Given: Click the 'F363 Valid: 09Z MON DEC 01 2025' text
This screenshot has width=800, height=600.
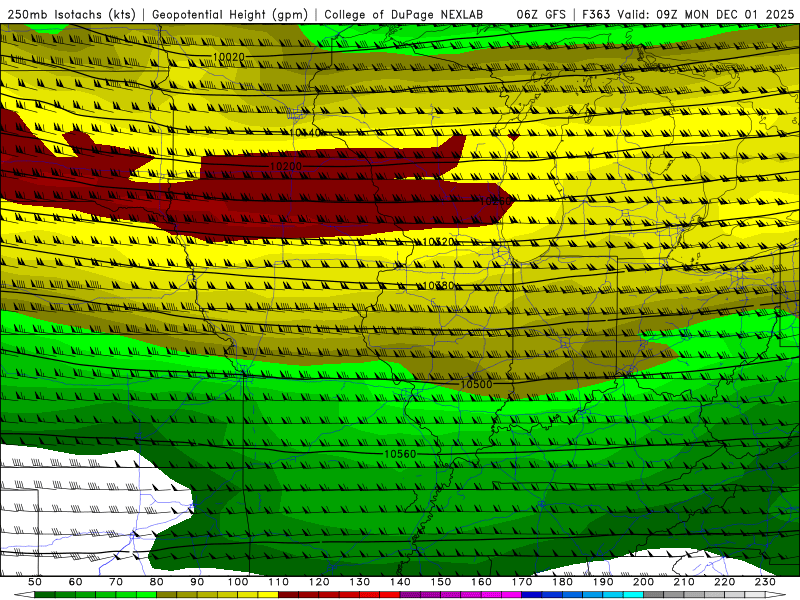Looking at the screenshot, I should coord(688,14).
